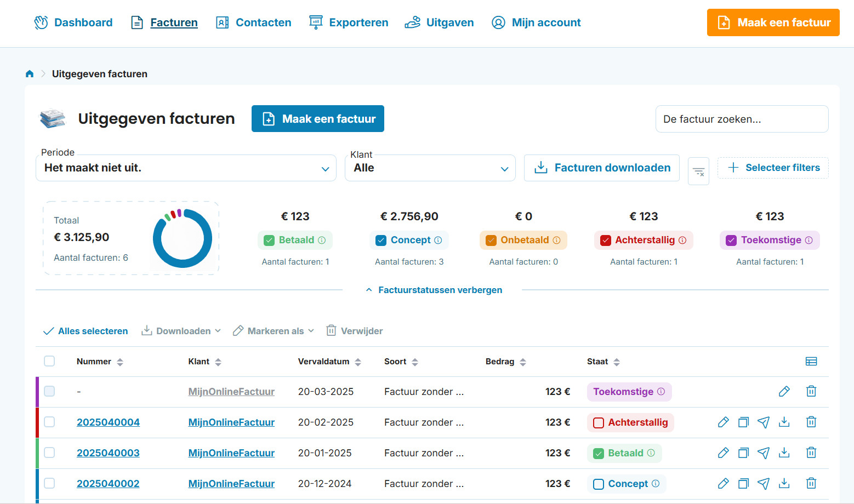
Task: Collapse Factuurstatussen verbergen section
Action: [434, 290]
